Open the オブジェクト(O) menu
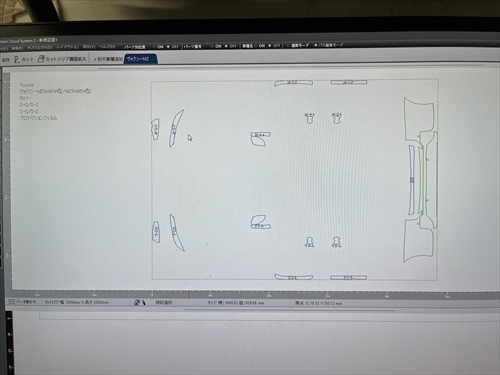The width and height of the screenshot is (500, 375). 40,48
